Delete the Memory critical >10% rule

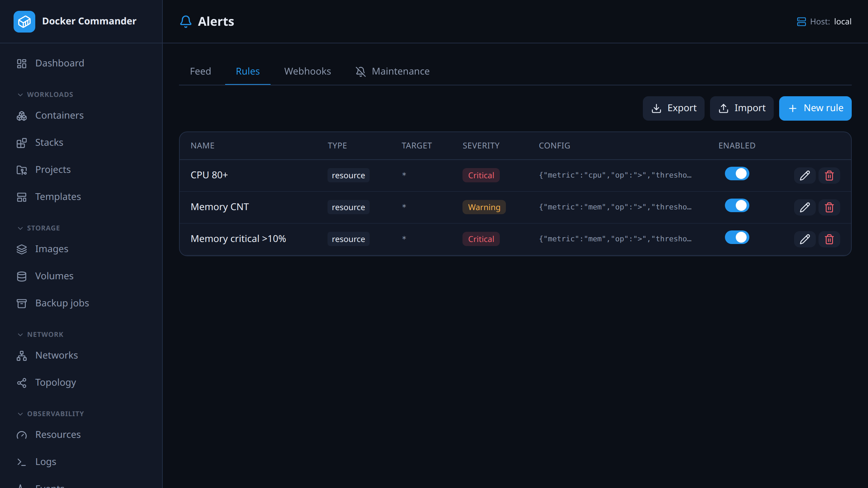(829, 239)
